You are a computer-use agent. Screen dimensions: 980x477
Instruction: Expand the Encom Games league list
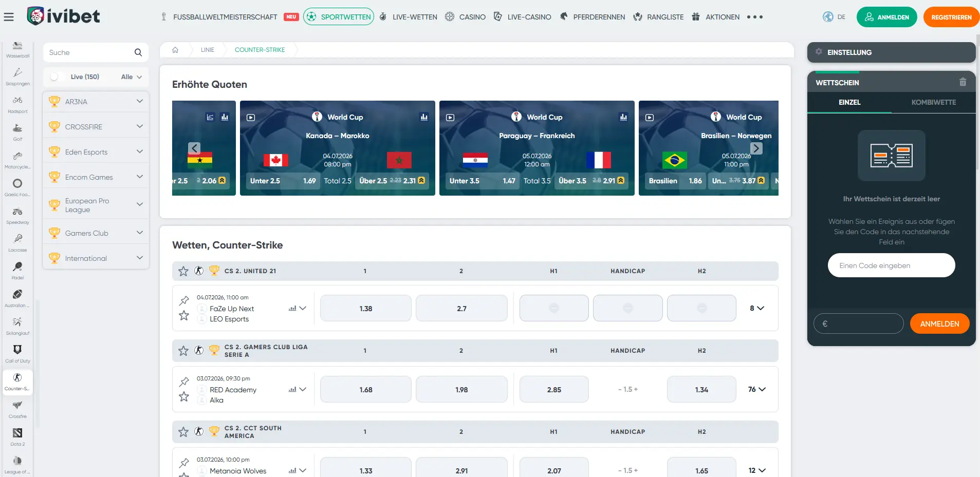[139, 177]
